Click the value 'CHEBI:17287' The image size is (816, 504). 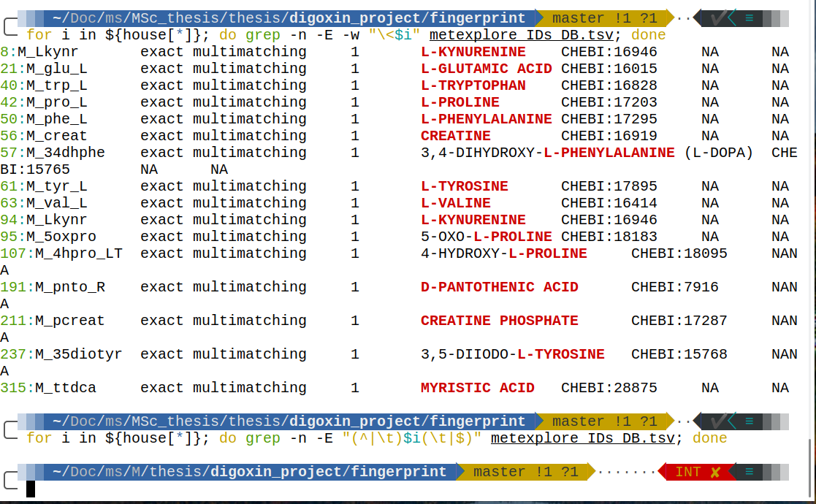click(679, 321)
